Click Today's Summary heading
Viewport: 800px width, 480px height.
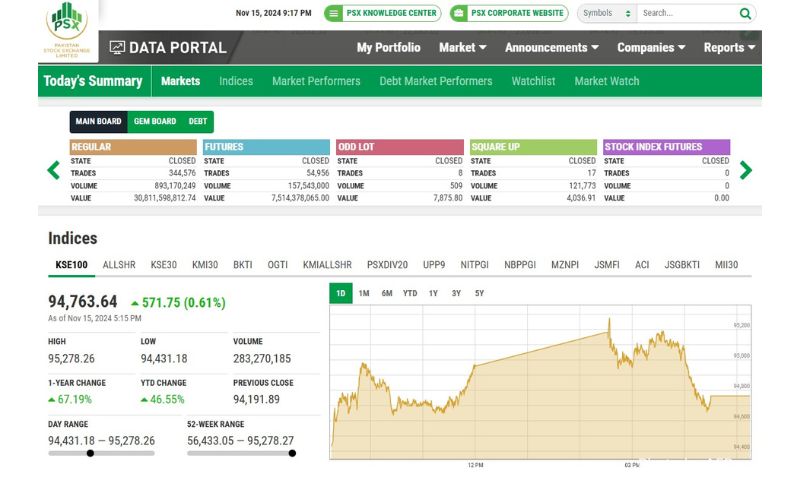pyautogui.click(x=93, y=81)
